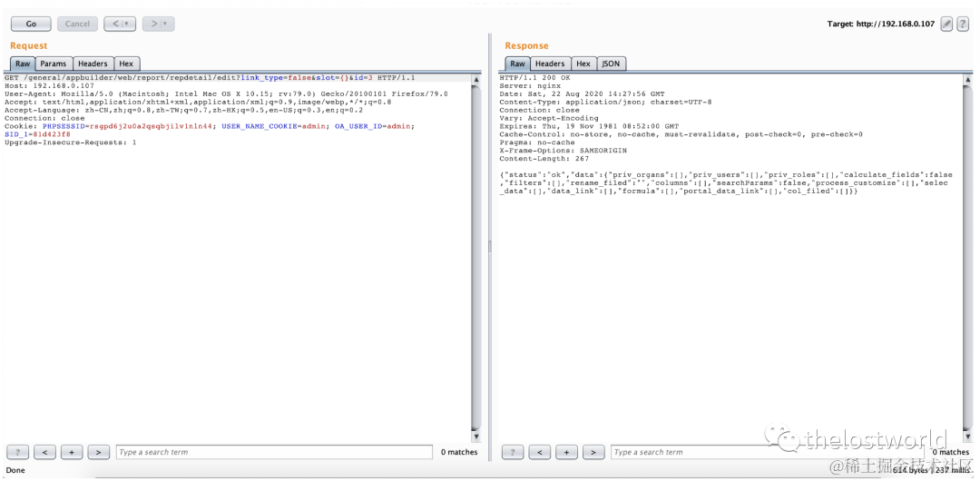Image resolution: width=980 pixels, height=481 pixels.
Task: Select the Request Raw tab
Action: (23, 64)
